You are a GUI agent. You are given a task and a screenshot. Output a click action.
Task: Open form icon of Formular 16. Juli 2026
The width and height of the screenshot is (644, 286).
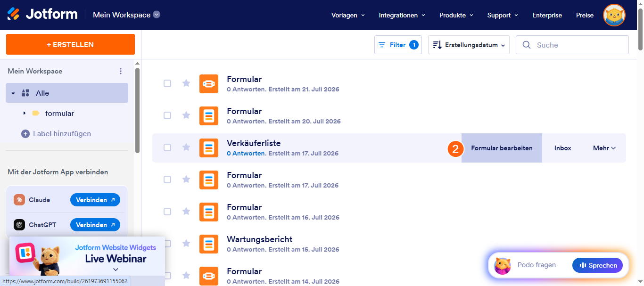pos(209,212)
